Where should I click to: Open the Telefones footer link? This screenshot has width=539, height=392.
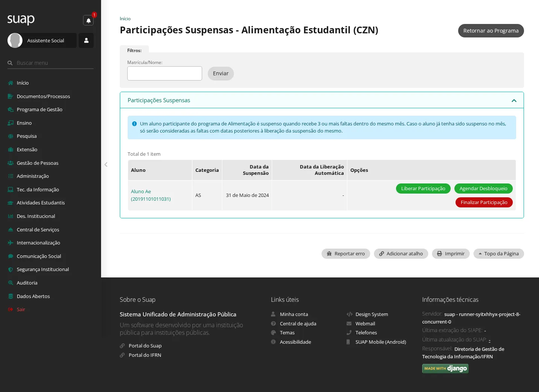(366, 332)
